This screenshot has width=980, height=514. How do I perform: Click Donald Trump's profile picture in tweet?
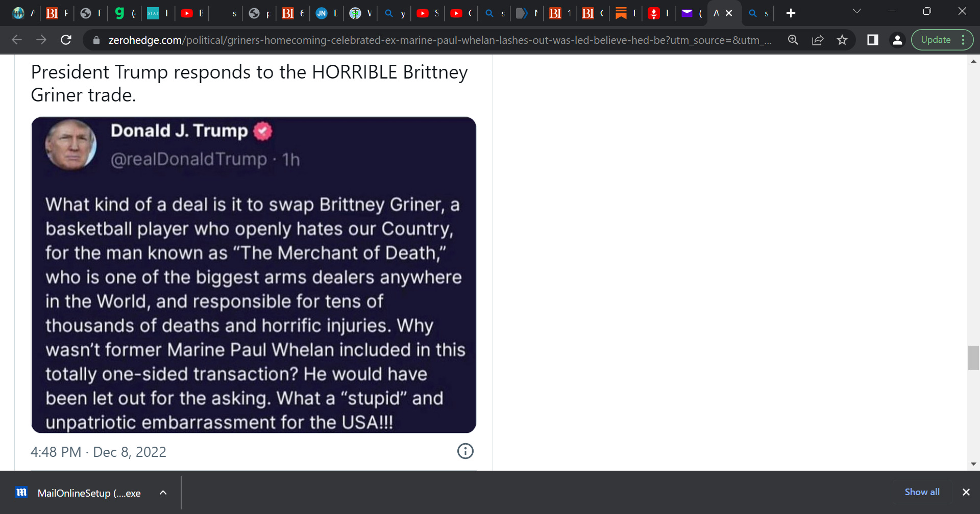[x=71, y=145]
